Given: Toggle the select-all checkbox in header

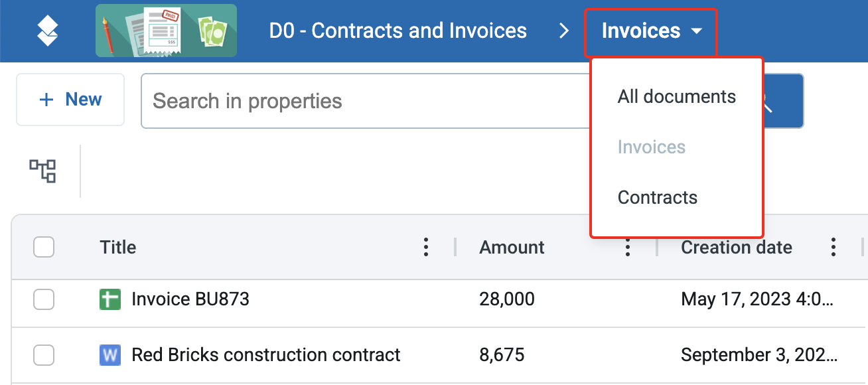Looking at the screenshot, I should coord(44,248).
